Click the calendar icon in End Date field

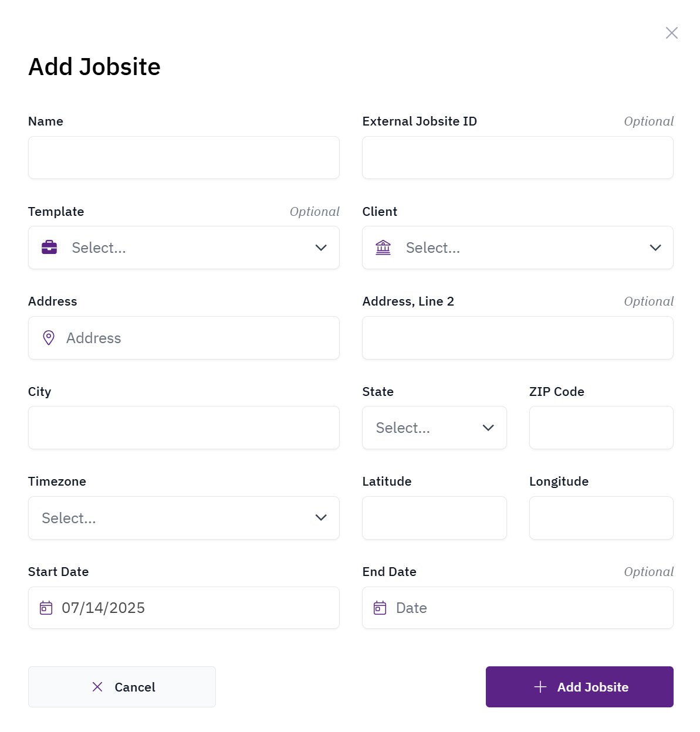[380, 608]
